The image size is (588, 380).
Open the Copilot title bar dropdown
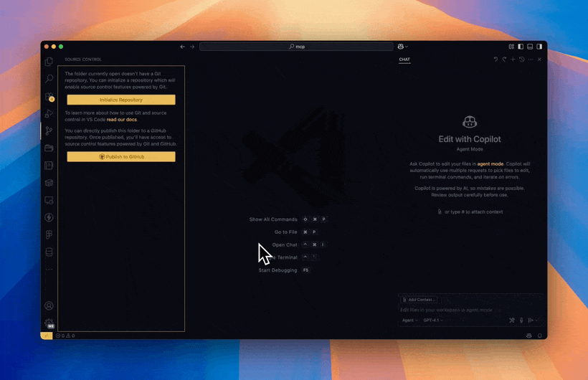[403, 47]
